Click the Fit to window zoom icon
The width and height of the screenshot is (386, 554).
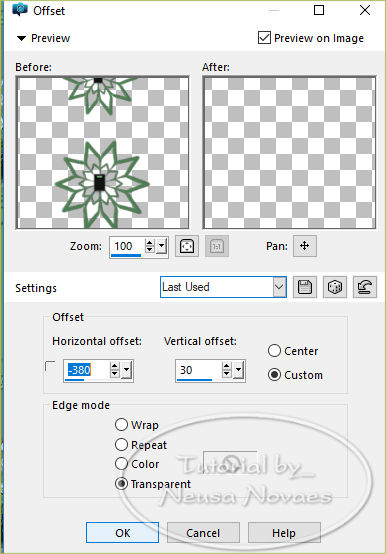tap(187, 246)
